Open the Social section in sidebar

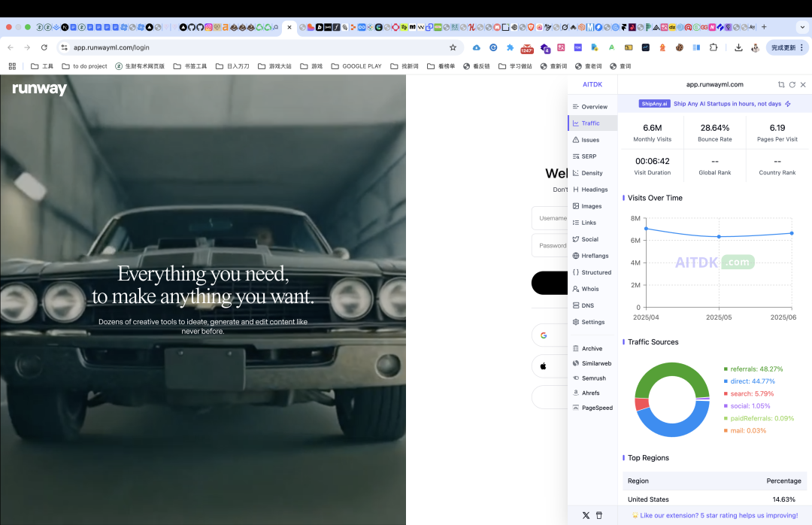pyautogui.click(x=592, y=239)
